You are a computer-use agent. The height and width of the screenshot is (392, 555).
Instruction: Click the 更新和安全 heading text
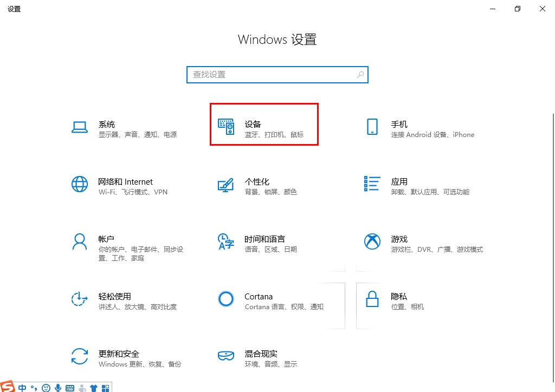(x=119, y=354)
